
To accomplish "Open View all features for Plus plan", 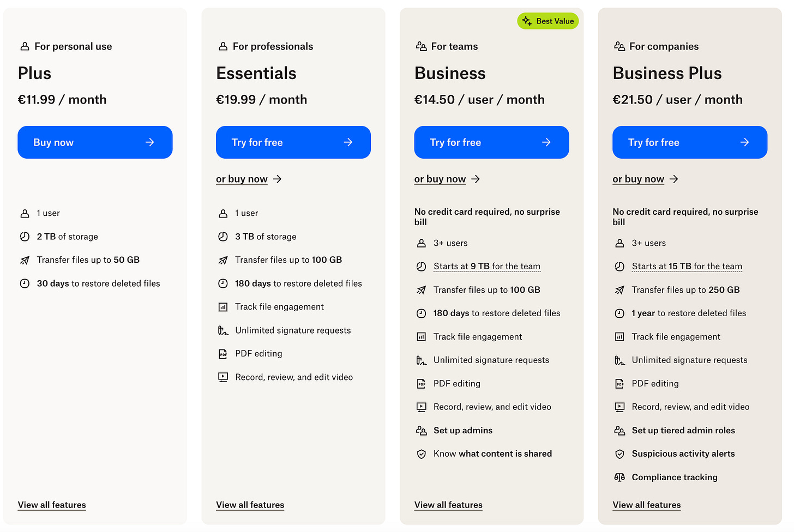I will click(52, 505).
